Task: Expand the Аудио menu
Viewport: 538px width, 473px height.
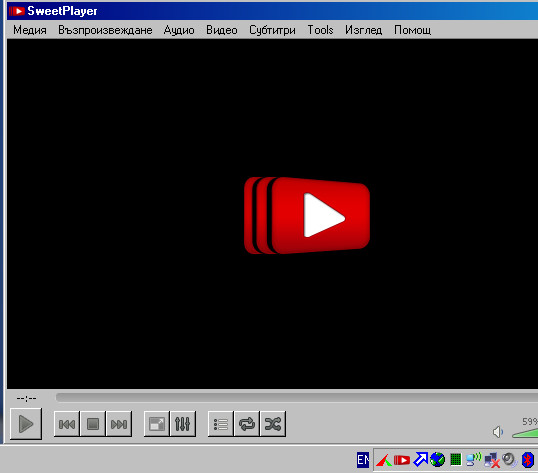Action: pos(179,30)
